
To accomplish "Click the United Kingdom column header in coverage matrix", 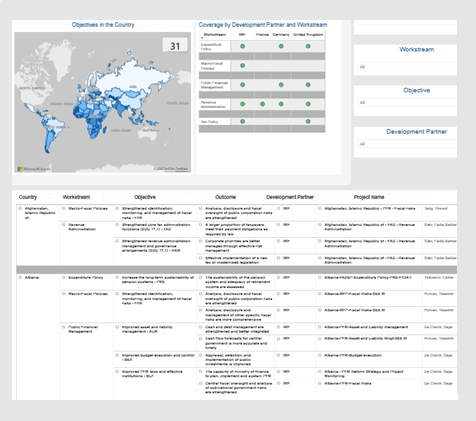I will coord(308,35).
